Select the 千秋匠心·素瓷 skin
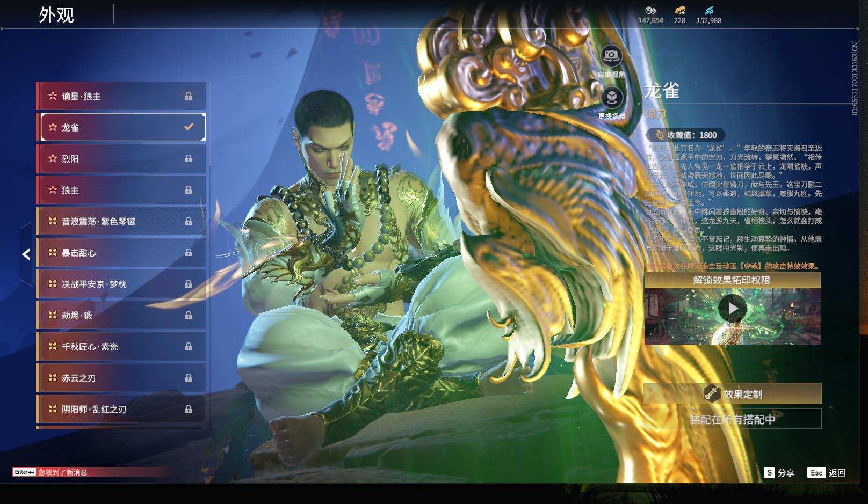Screen dimensions: 868x504 pyautogui.click(x=121, y=346)
